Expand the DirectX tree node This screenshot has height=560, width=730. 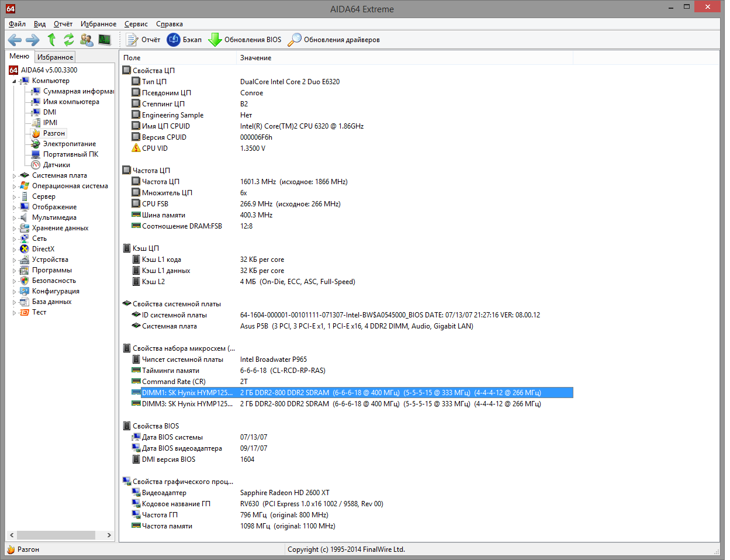[14, 249]
